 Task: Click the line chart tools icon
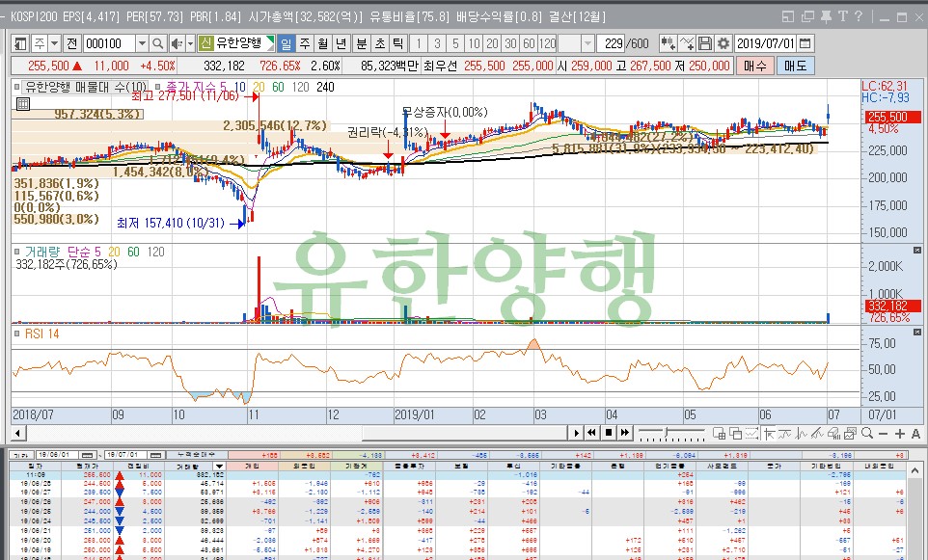click(687, 43)
